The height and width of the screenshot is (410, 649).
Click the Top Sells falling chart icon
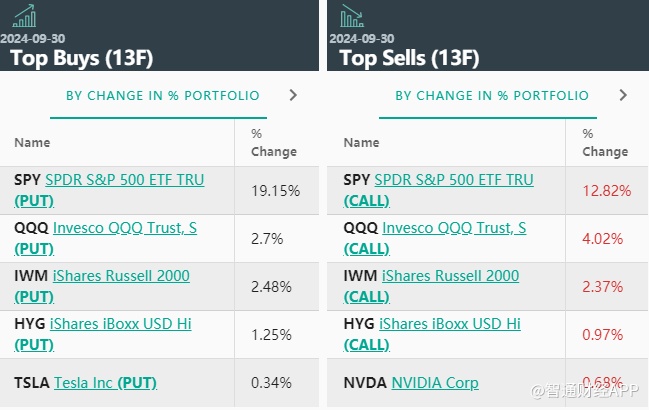point(352,16)
